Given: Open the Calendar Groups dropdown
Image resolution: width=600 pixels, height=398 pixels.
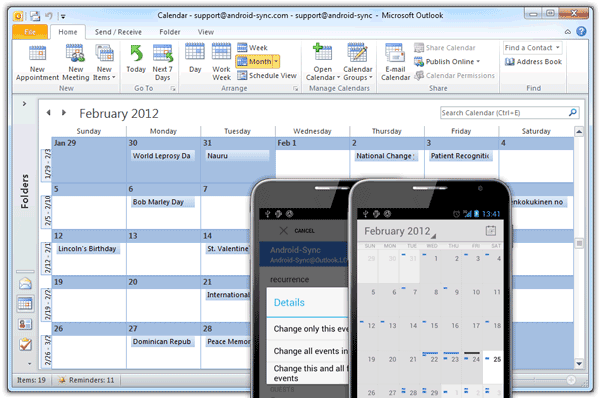Looking at the screenshot, I should pyautogui.click(x=357, y=62).
